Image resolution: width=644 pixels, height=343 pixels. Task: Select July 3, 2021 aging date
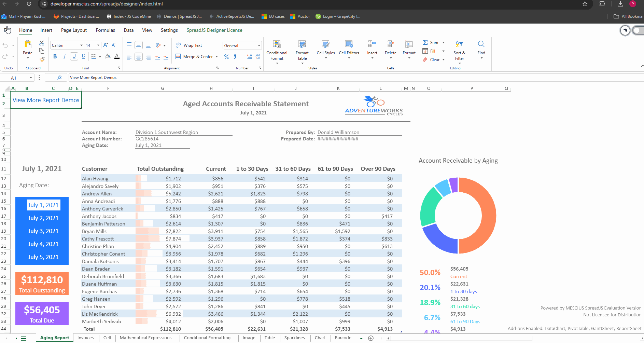[x=43, y=231]
